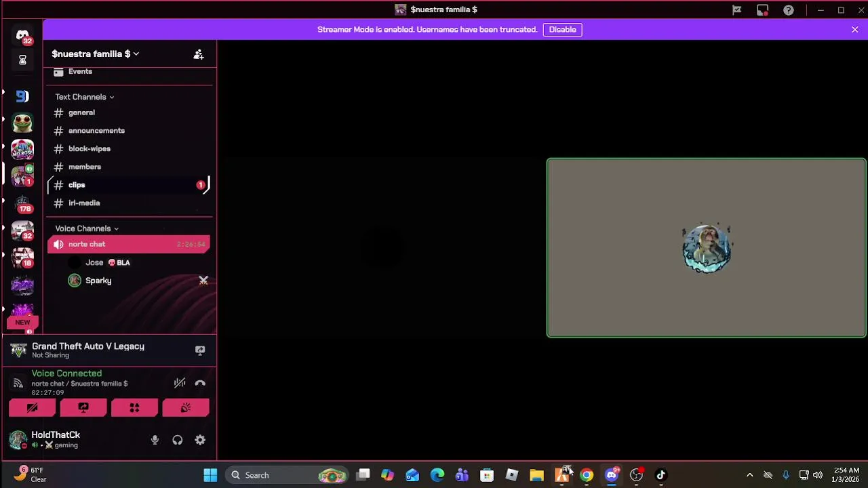Open the blue 9 server icon

22,96
